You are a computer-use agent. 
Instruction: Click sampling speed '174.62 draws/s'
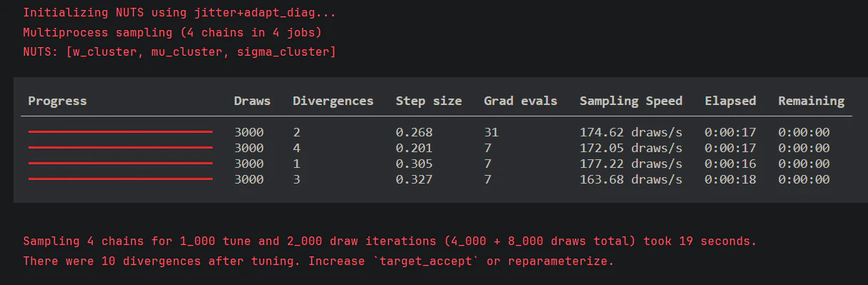631,132
